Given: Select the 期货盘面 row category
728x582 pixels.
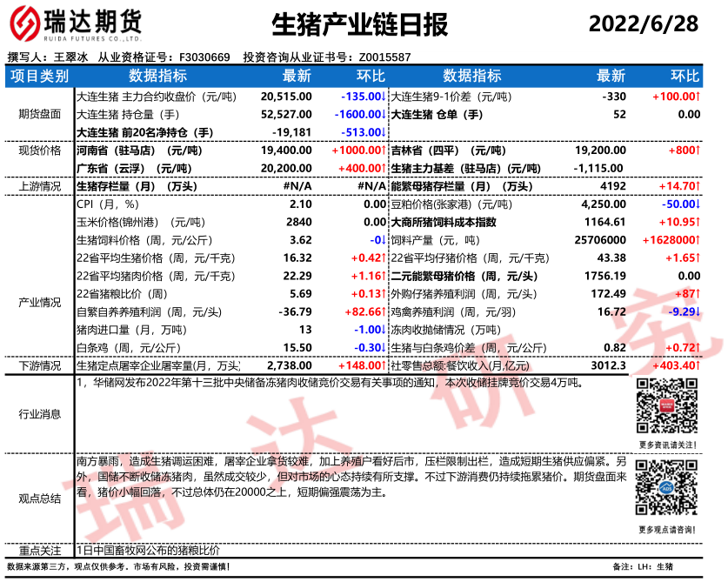Looking at the screenshot, I should [x=39, y=114].
